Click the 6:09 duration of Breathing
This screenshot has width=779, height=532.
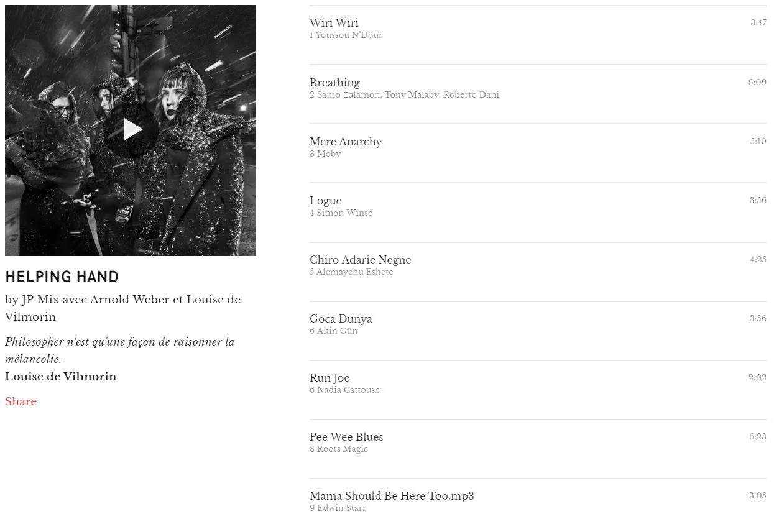pos(757,83)
